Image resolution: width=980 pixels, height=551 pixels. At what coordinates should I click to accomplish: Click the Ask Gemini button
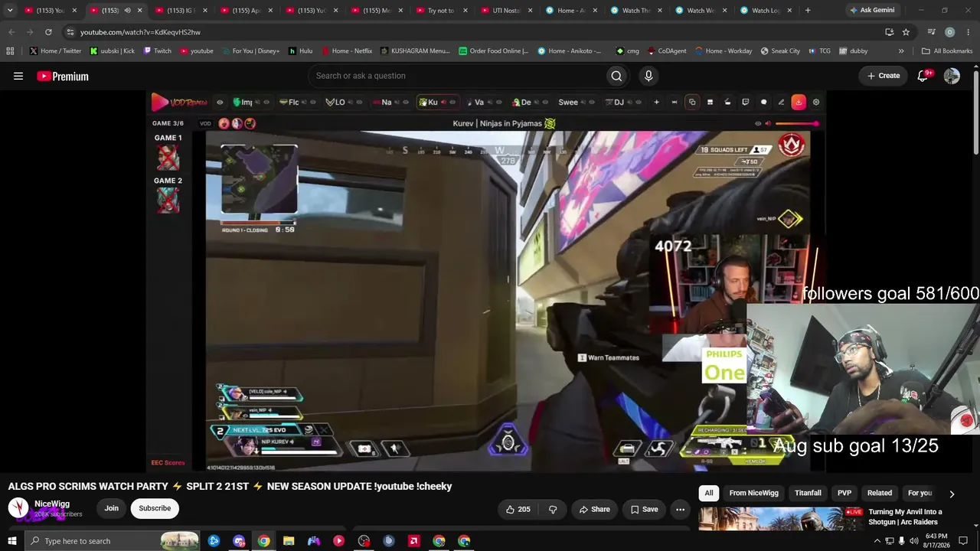coord(871,11)
